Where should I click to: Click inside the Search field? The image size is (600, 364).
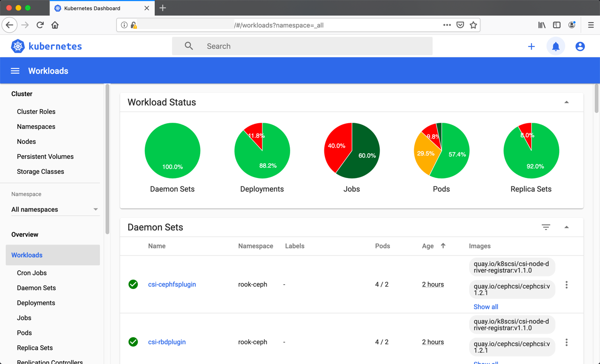tap(281, 46)
